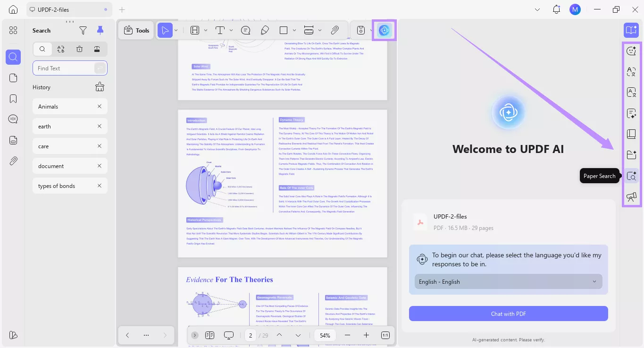Viewport: 644px width, 348px height.
Task: Select the cursor selection tool
Action: [x=165, y=30]
